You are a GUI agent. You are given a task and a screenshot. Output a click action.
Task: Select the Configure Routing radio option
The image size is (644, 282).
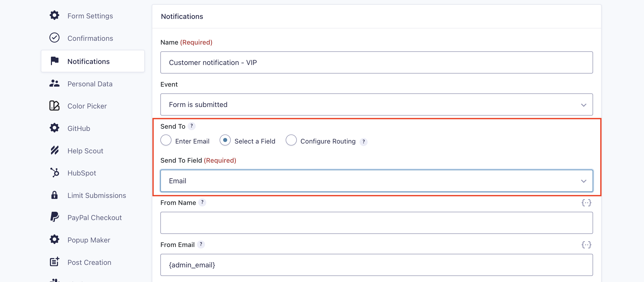pyautogui.click(x=291, y=140)
